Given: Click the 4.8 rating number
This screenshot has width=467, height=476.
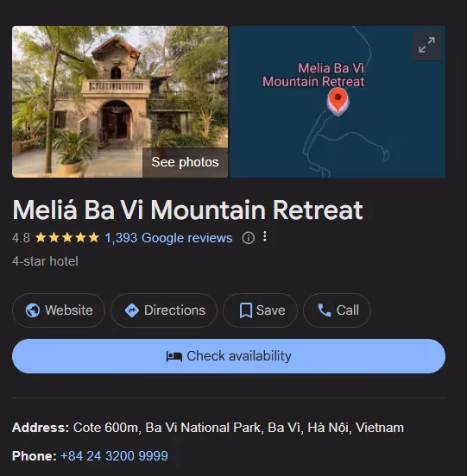Looking at the screenshot, I should tap(21, 238).
